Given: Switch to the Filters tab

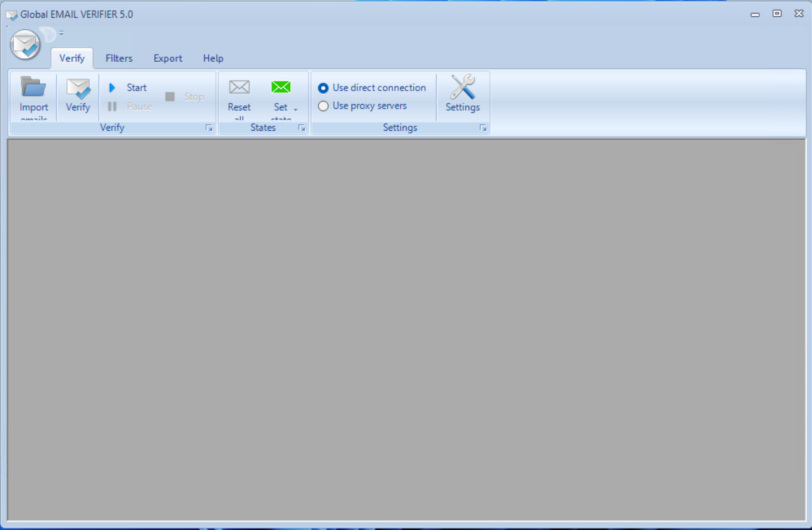Looking at the screenshot, I should 119,59.
